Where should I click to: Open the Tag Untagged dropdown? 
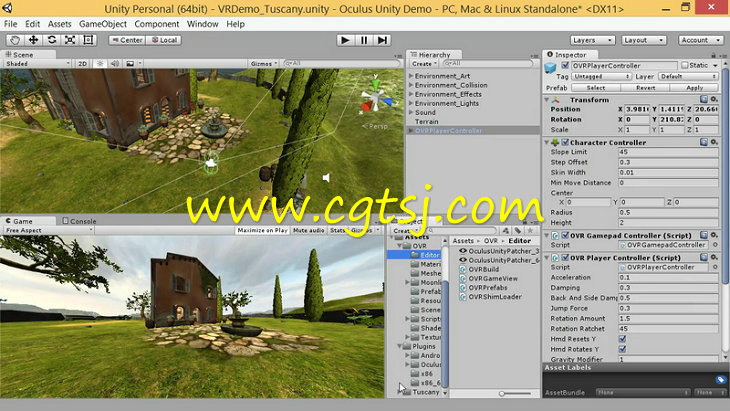[602, 76]
